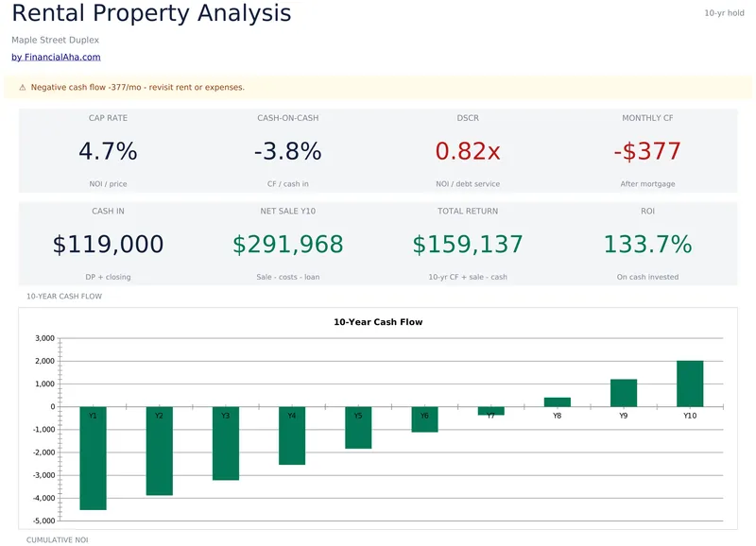Screen dimensions: 756x546
Task: Select the $291,968 net sale value
Action: [x=288, y=244]
